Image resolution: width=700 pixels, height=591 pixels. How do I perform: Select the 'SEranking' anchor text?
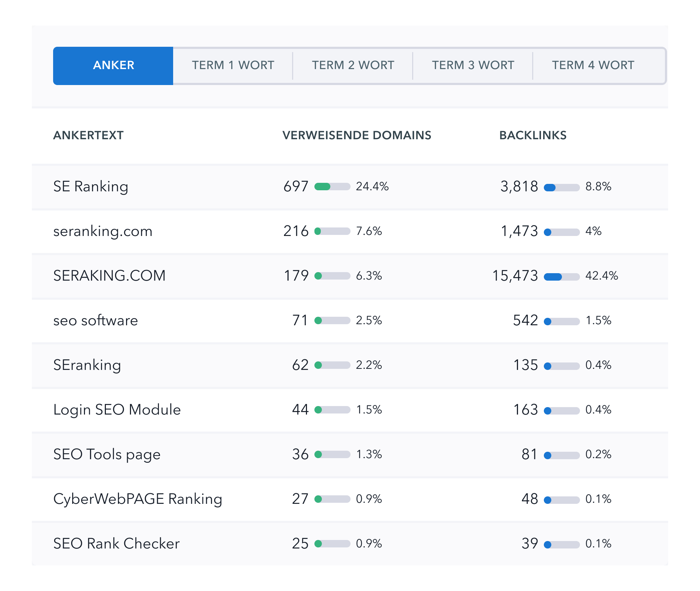(x=87, y=365)
